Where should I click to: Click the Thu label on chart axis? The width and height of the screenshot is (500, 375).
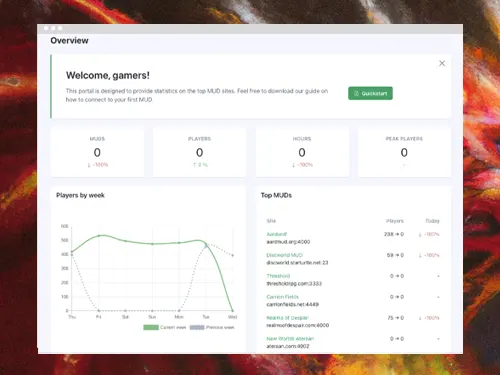(x=72, y=317)
